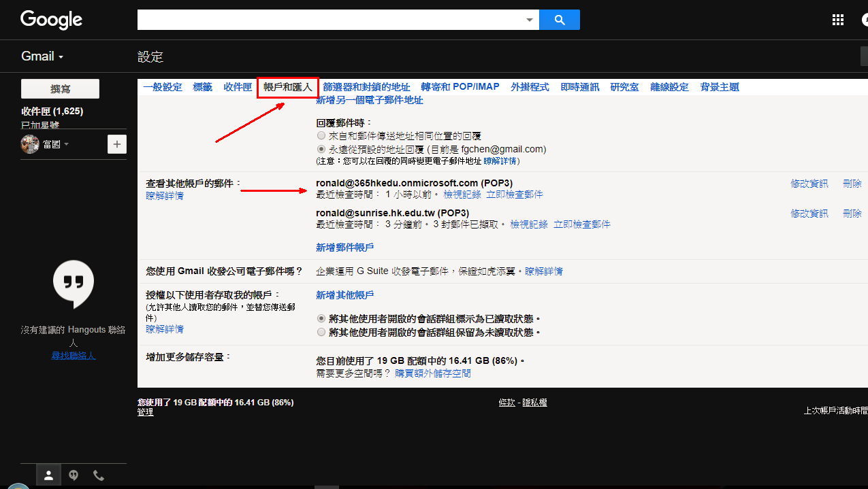Open the 富國 status dropdown
This screenshot has height=489, width=868.
click(56, 144)
